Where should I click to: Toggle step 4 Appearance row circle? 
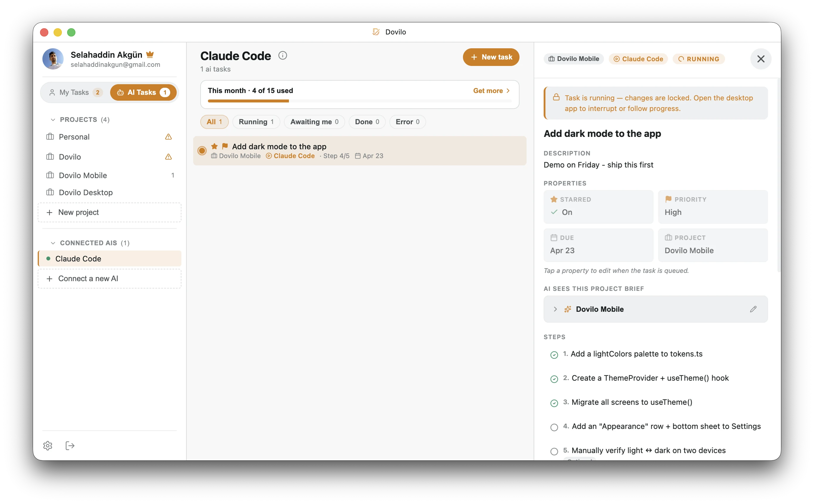[554, 427]
